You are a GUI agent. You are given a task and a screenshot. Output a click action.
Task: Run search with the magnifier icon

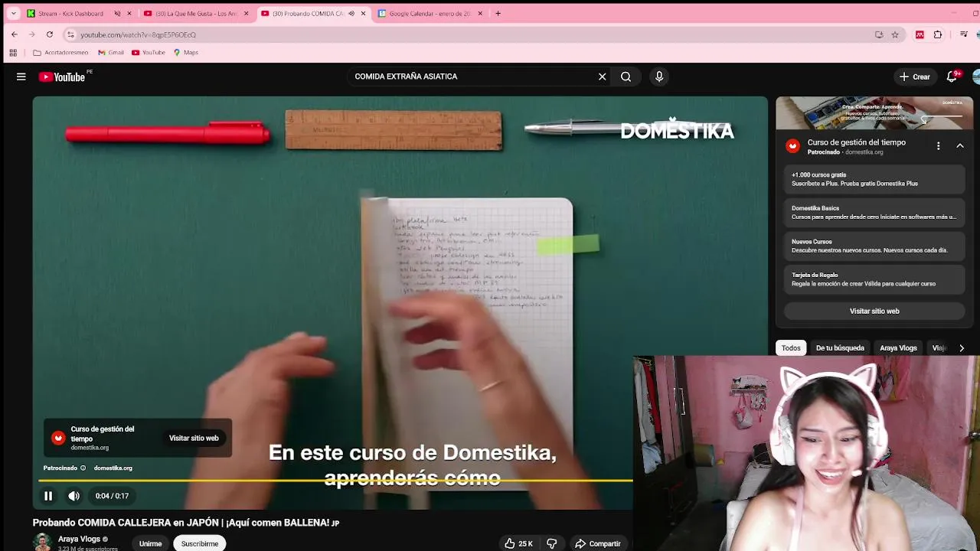[626, 77]
